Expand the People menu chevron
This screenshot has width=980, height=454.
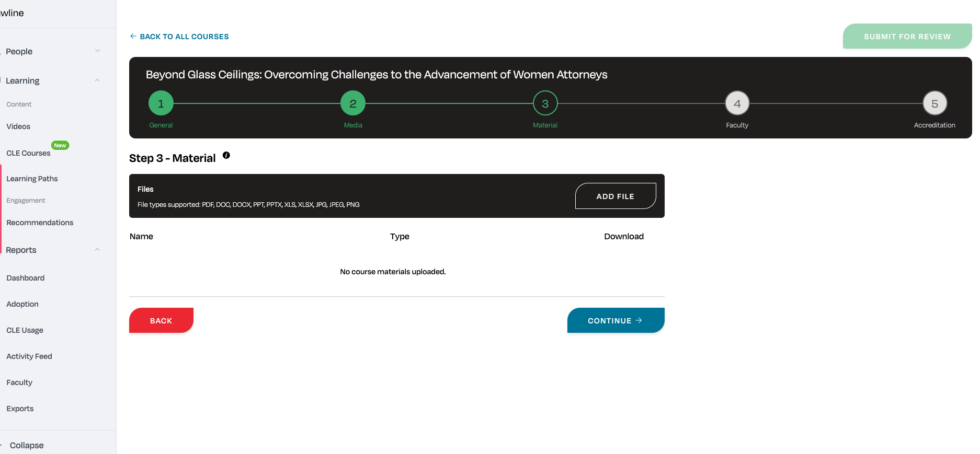tap(97, 51)
